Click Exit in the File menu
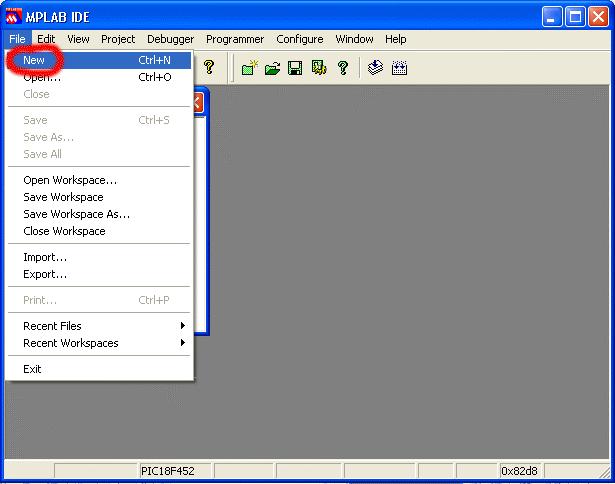 (100, 369)
